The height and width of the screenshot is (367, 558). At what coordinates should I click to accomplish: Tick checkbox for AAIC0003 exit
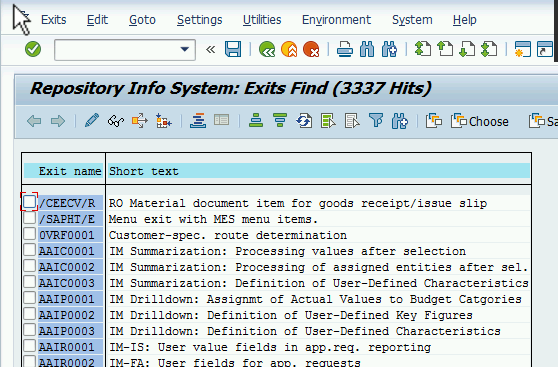29,282
